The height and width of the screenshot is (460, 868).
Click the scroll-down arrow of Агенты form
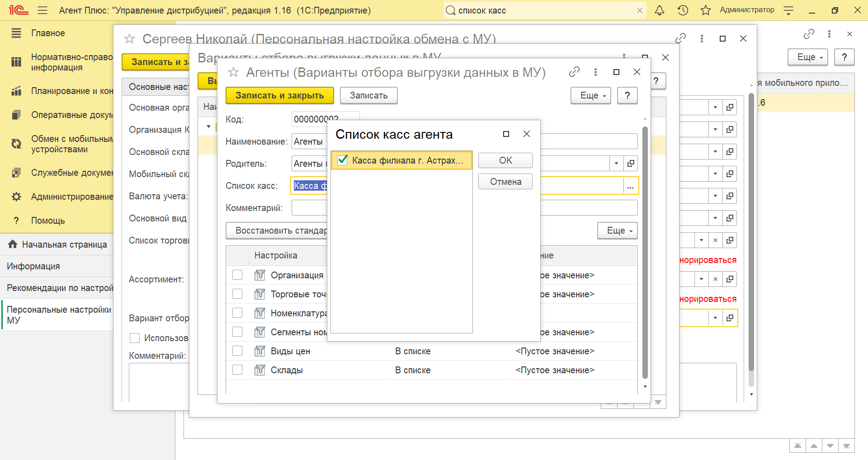click(645, 387)
